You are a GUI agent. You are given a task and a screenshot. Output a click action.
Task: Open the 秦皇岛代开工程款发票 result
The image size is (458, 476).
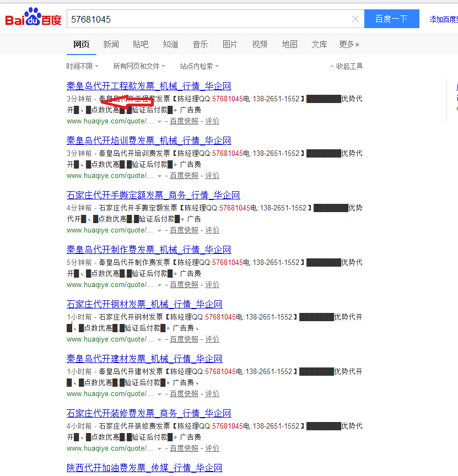[x=148, y=86]
